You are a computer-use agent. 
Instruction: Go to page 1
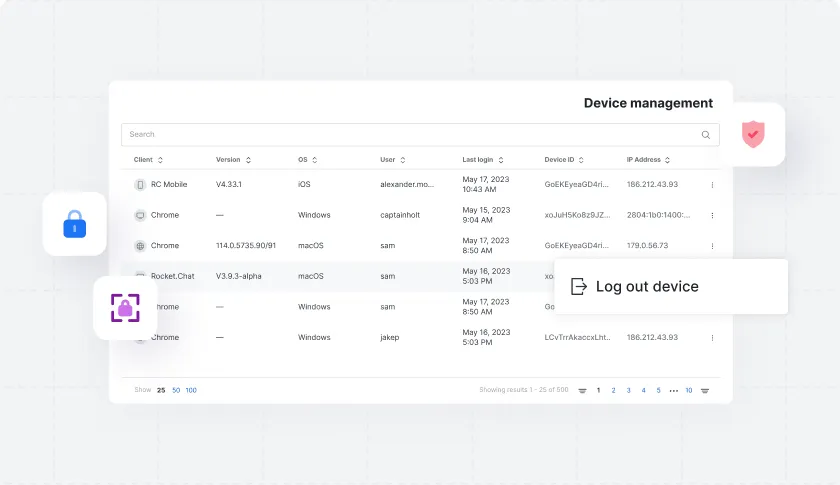pyautogui.click(x=598, y=390)
